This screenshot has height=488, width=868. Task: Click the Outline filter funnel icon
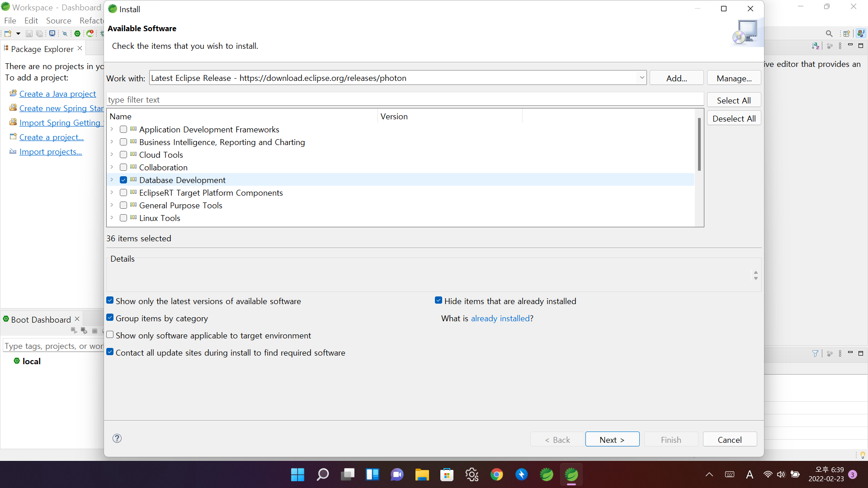coord(815,353)
